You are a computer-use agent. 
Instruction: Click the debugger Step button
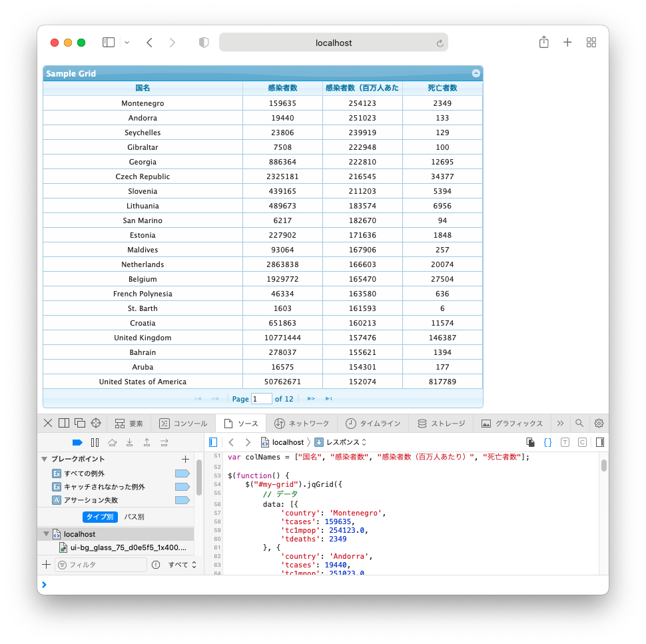(x=164, y=442)
